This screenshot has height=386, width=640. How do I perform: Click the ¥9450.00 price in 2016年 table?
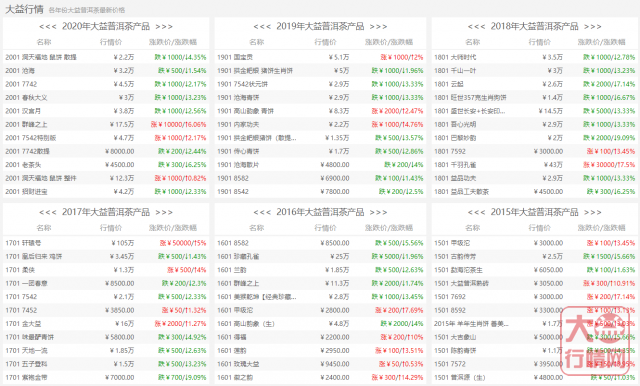tap(335, 364)
